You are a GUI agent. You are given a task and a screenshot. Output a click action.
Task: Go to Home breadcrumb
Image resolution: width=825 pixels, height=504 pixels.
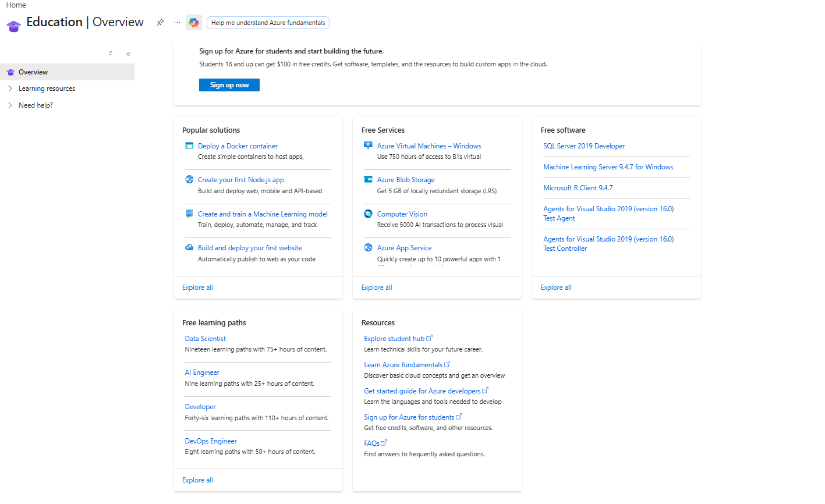click(x=16, y=5)
